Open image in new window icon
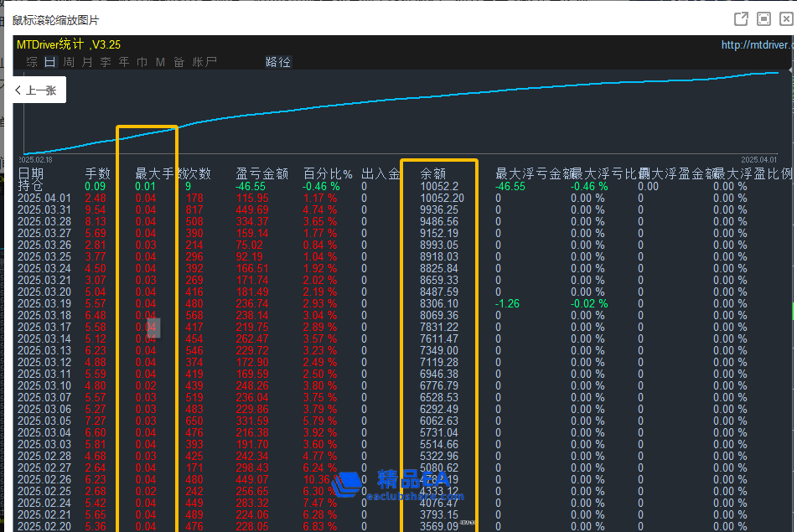This screenshot has height=532, width=797. (741, 19)
